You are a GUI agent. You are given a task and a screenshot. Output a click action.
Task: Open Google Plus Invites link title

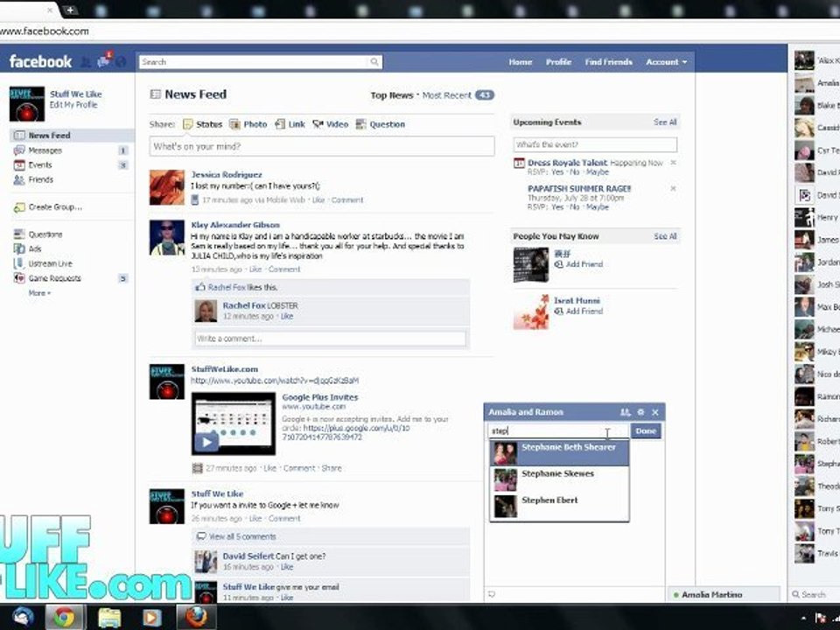[x=320, y=397]
